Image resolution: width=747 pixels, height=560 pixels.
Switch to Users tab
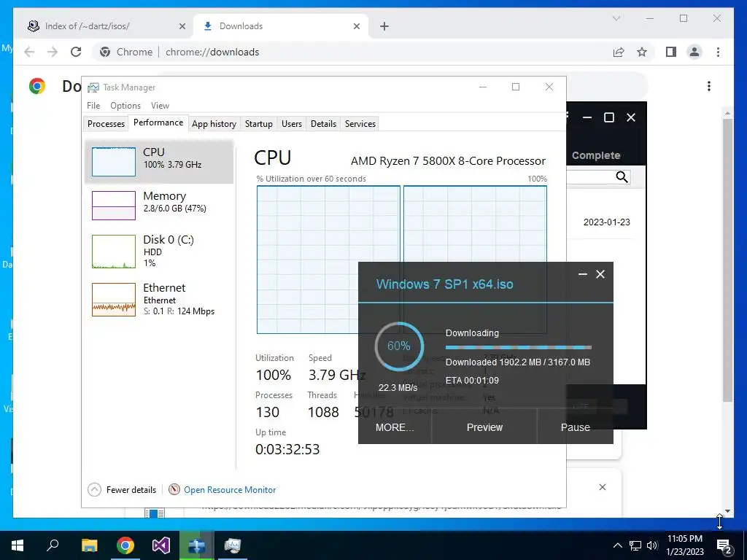coord(292,124)
